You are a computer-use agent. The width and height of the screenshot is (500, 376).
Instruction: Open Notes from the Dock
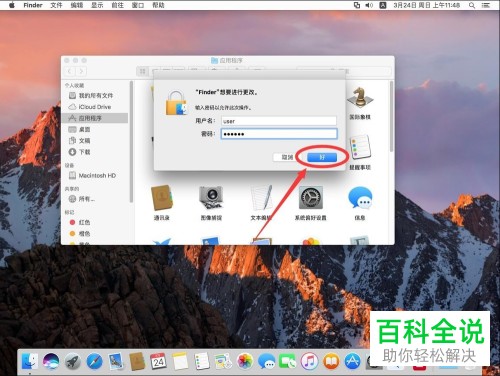[180, 361]
